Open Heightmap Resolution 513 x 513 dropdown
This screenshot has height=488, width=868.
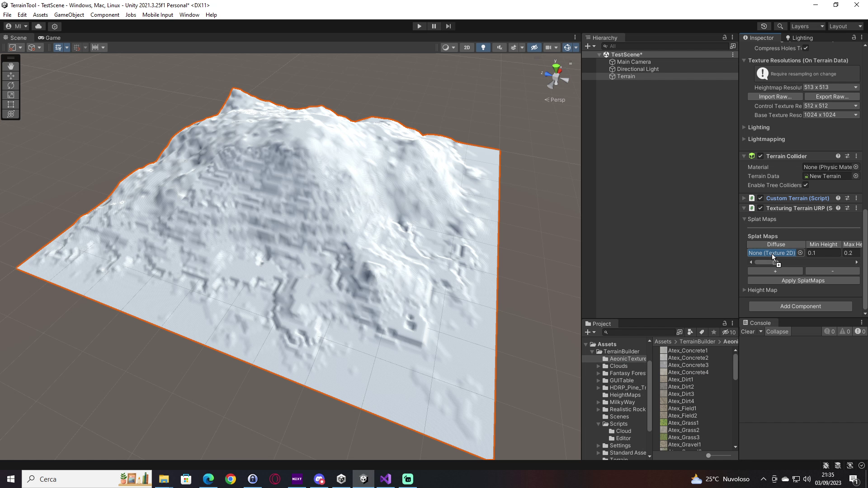pyautogui.click(x=831, y=87)
